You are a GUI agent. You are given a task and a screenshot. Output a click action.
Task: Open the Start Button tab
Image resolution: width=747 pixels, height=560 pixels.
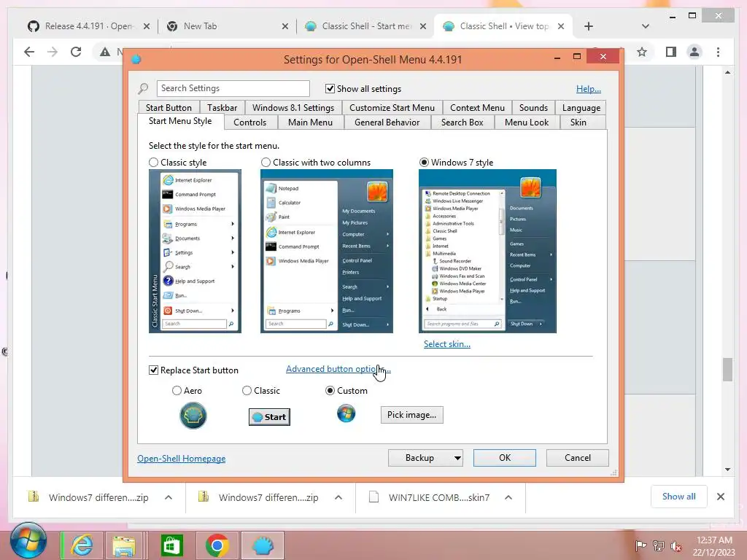(x=169, y=108)
